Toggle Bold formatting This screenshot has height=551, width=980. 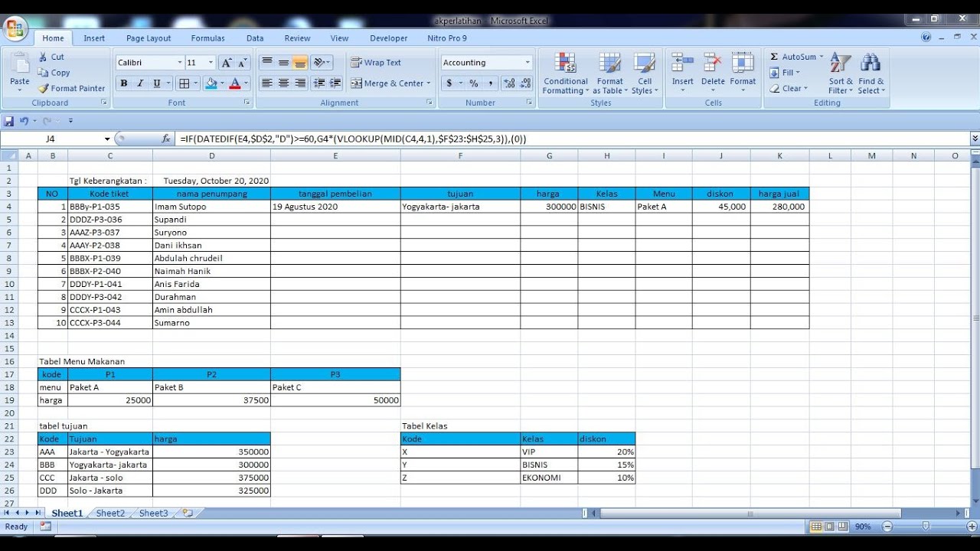(123, 83)
